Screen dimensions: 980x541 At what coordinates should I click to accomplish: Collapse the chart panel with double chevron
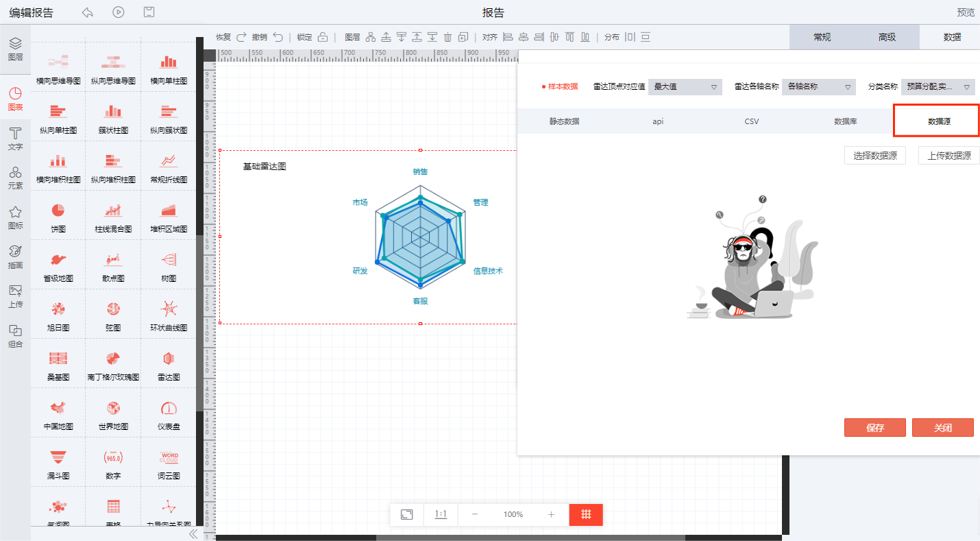[x=193, y=533]
